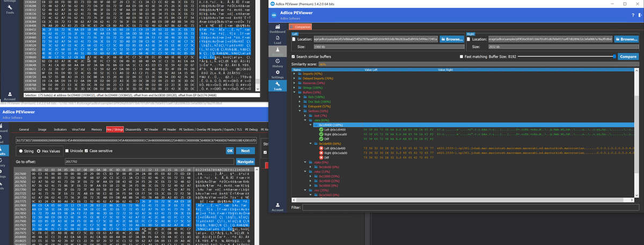Click the Left location file icon

[294, 39]
